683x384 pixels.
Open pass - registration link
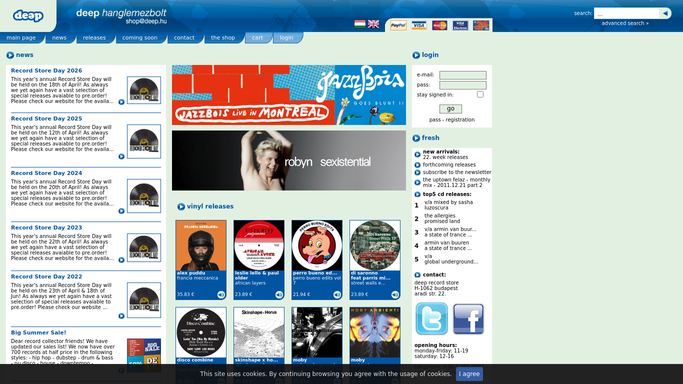click(452, 120)
